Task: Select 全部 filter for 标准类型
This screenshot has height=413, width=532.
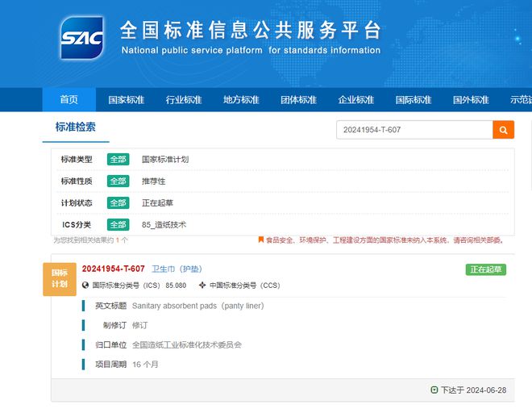Action: tap(118, 159)
